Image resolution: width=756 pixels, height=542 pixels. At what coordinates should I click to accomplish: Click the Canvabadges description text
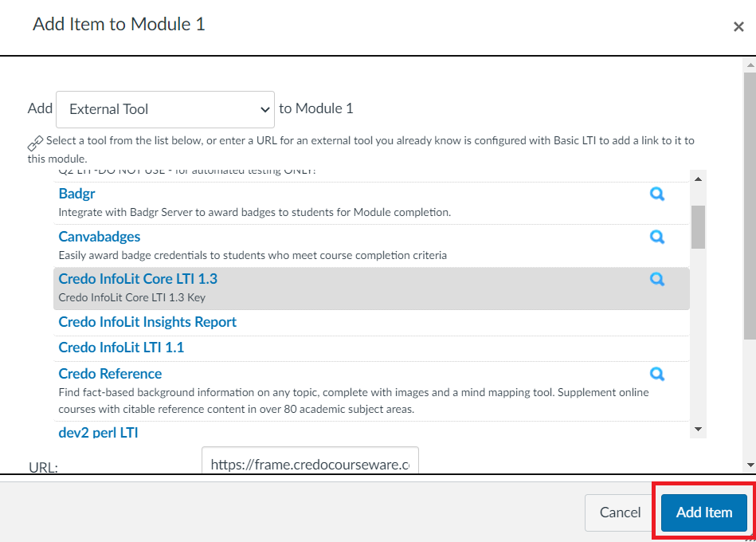[x=253, y=255]
